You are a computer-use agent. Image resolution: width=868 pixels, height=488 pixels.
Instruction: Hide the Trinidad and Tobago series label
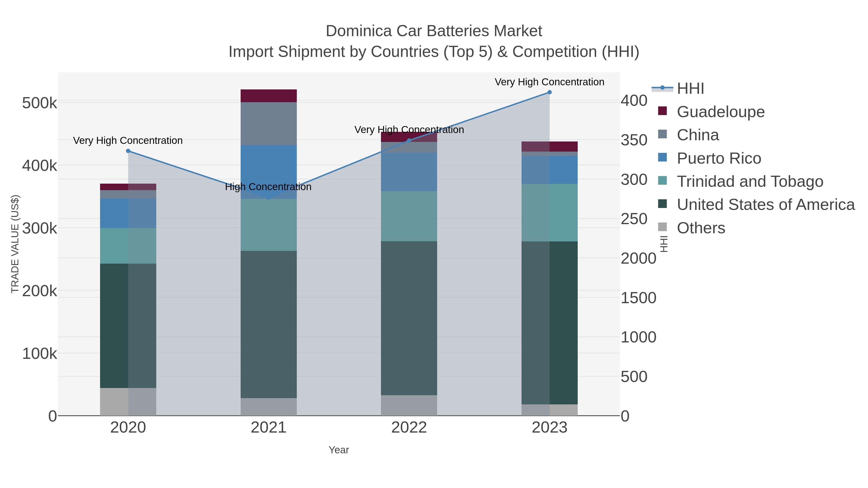click(750, 181)
